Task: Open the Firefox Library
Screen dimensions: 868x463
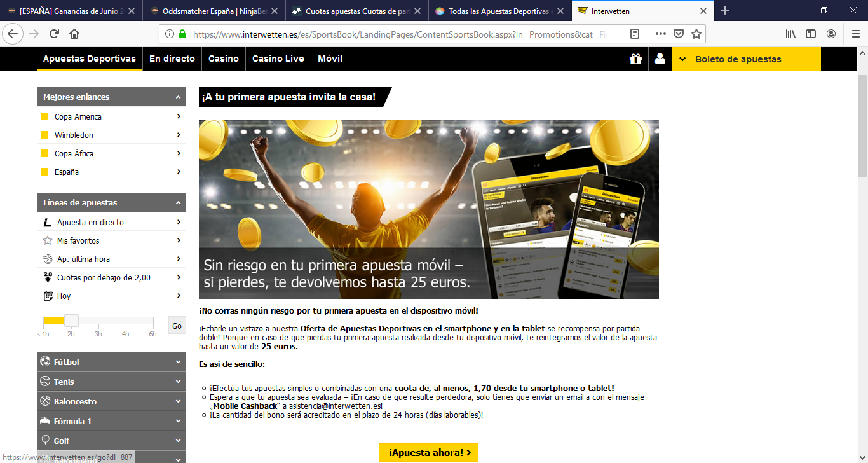Action: (791, 34)
